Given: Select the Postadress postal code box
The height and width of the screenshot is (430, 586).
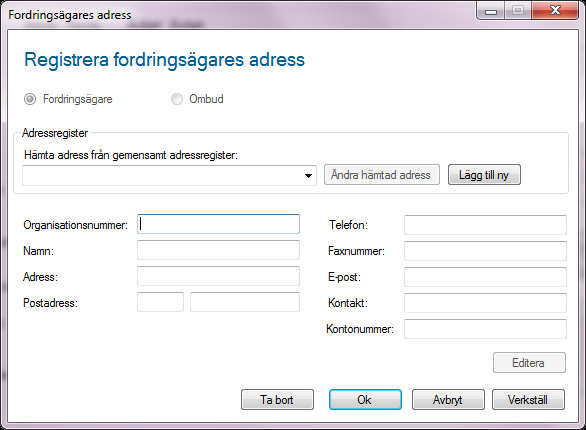Looking at the screenshot, I should pyautogui.click(x=160, y=302).
